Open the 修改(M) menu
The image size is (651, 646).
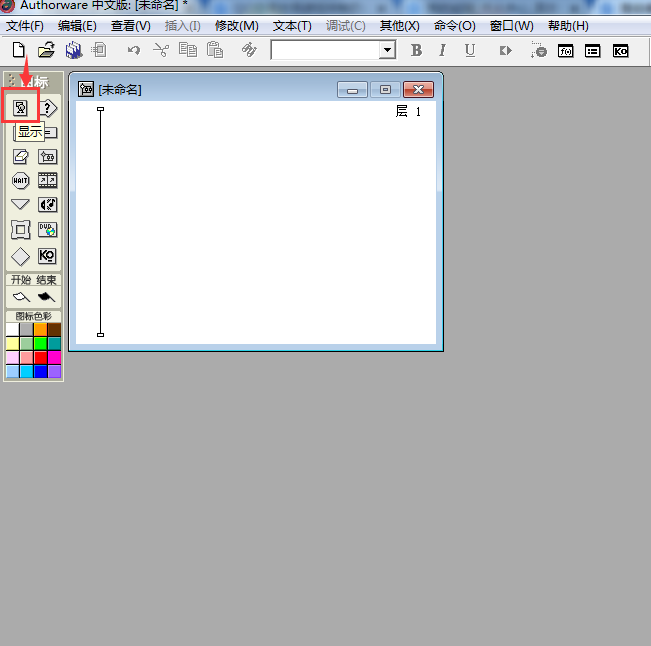point(237,26)
